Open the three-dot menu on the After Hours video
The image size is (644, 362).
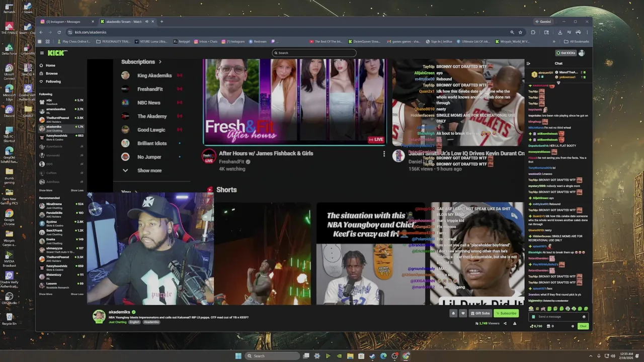(x=384, y=154)
